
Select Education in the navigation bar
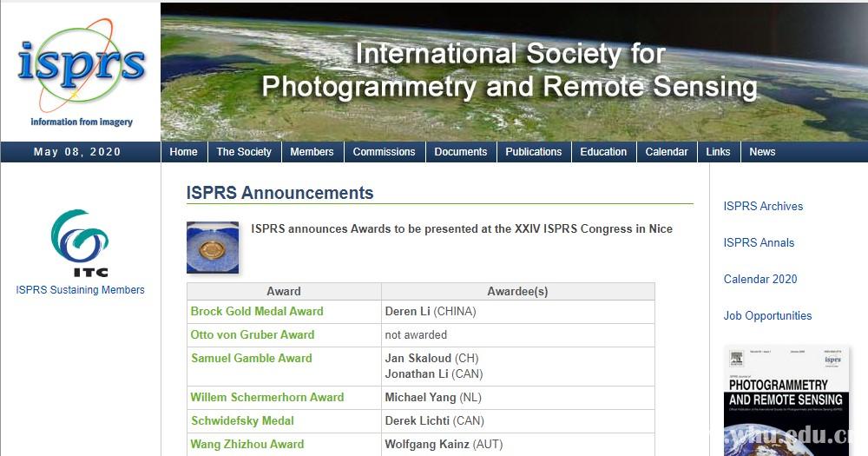click(x=603, y=152)
